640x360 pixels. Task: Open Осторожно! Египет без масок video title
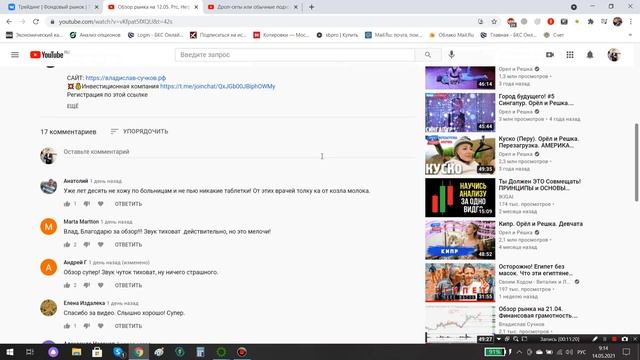click(x=536, y=269)
